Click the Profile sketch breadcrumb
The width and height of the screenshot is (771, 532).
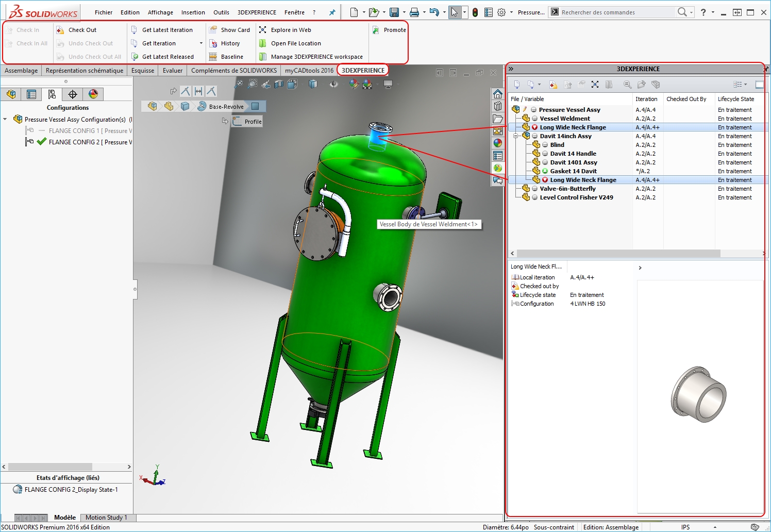247,121
